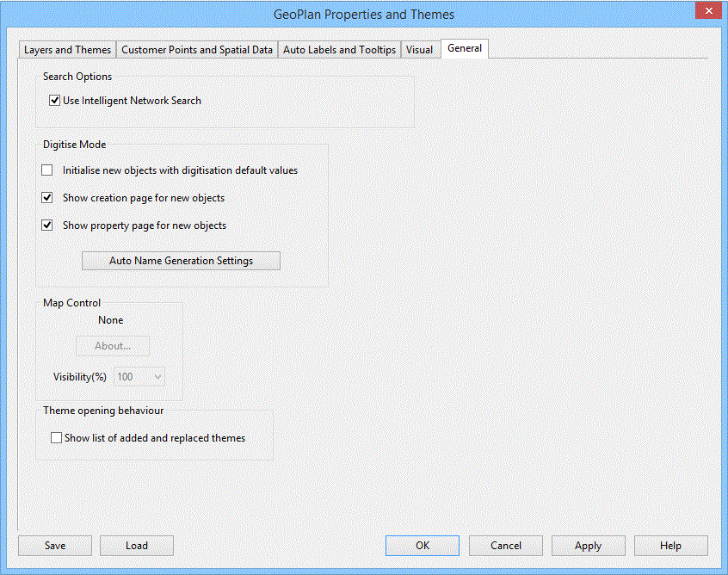This screenshot has height=575, width=728.
Task: Open Help for this dialog
Action: tap(671, 546)
